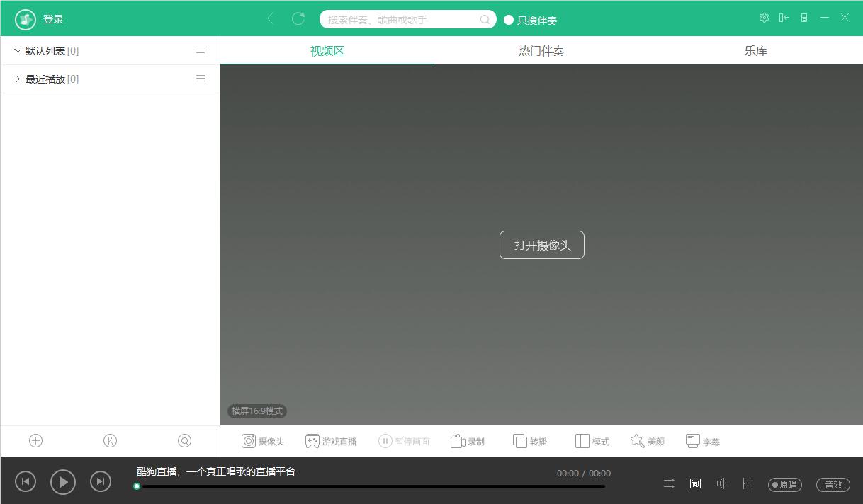863x504 pixels.
Task: Click the 横屏16:9模式 label
Action: click(257, 411)
